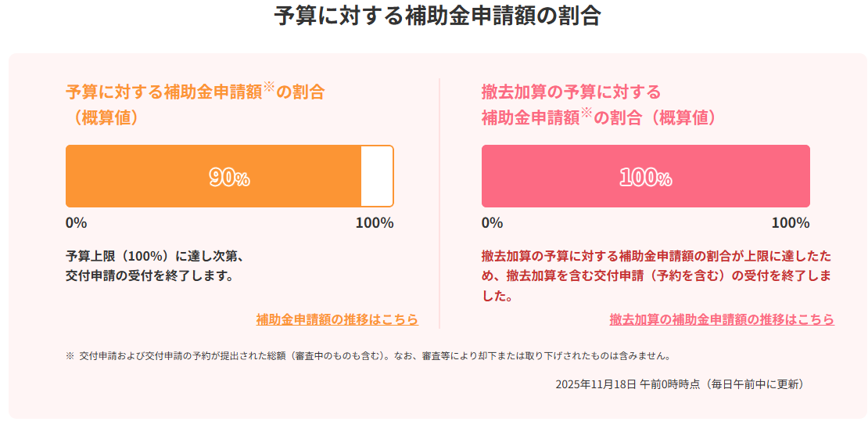Click the main heading 予算に対する補助金申請額の割合
The image size is (868, 425).
[437, 16]
